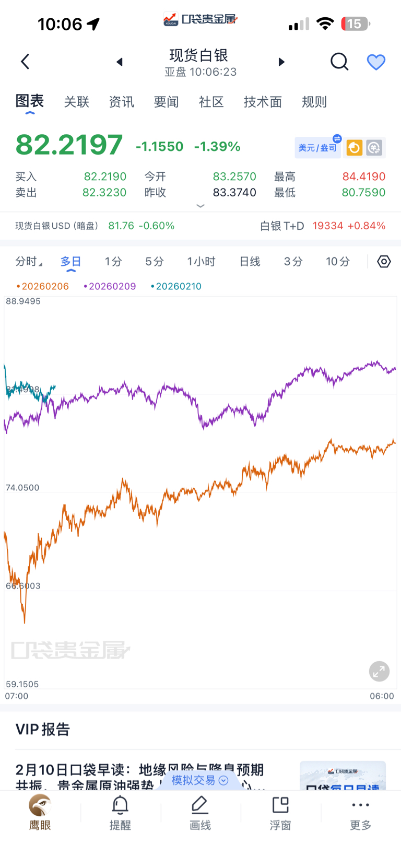401x868 pixels.
Task: Expand chart to fullscreen
Action: (379, 671)
